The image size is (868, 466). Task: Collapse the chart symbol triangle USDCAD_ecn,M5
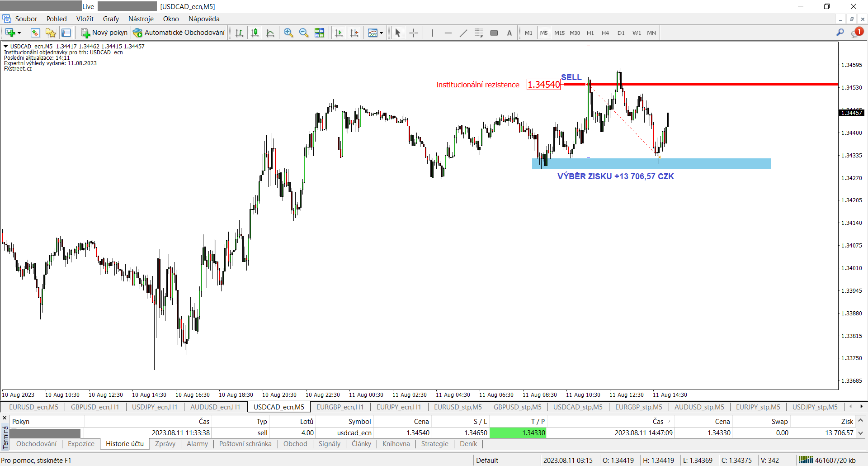point(6,46)
